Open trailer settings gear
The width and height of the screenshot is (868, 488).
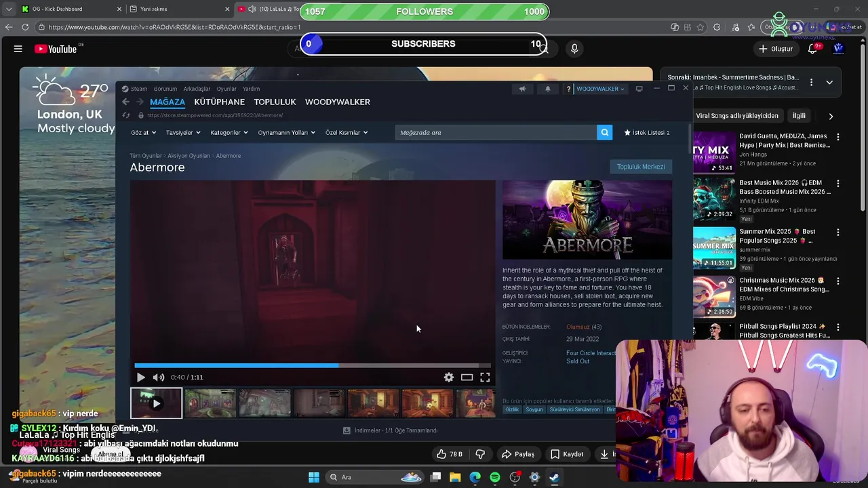click(x=449, y=378)
